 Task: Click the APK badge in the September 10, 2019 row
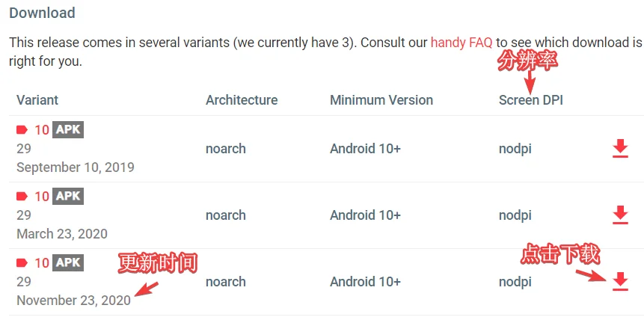click(68, 130)
